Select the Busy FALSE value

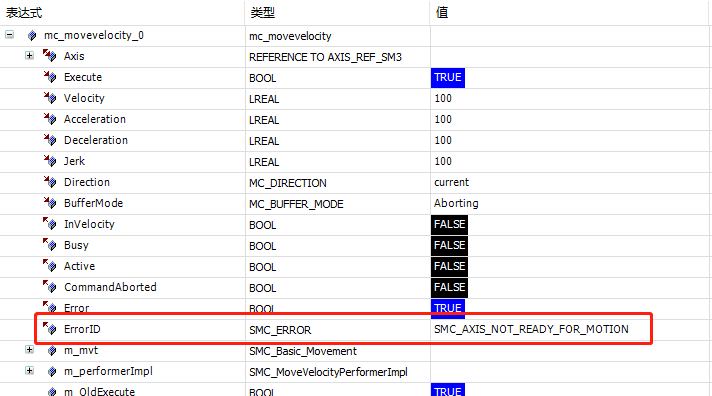[449, 245]
